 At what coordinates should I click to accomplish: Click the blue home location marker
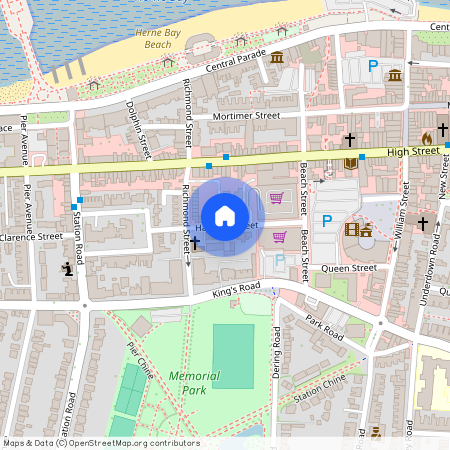pyautogui.click(x=225, y=217)
